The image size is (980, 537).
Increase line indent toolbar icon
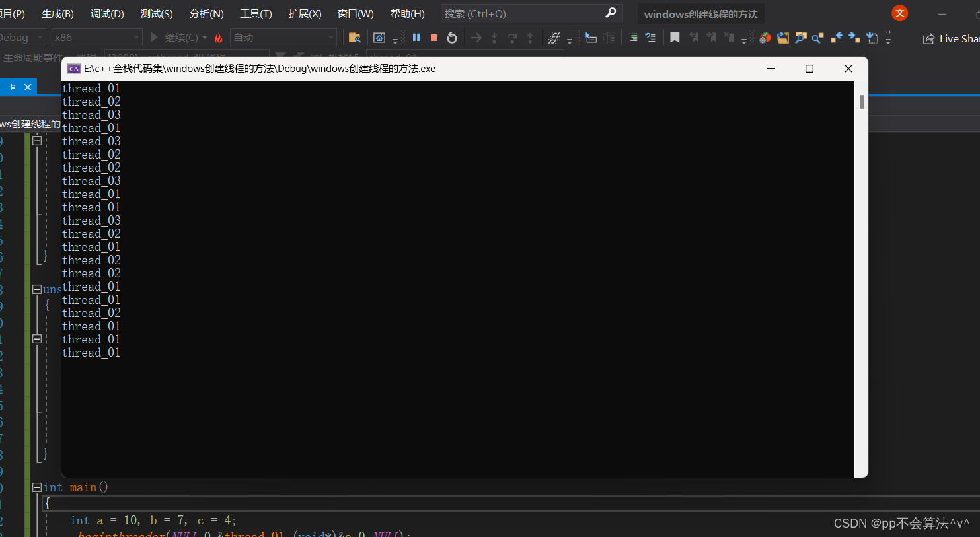(x=633, y=38)
